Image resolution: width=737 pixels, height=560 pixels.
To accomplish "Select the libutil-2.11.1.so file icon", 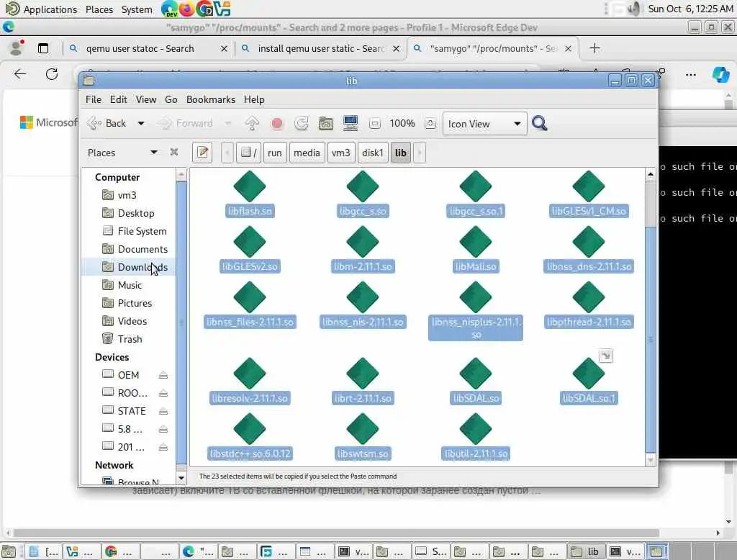I will pyautogui.click(x=476, y=429).
